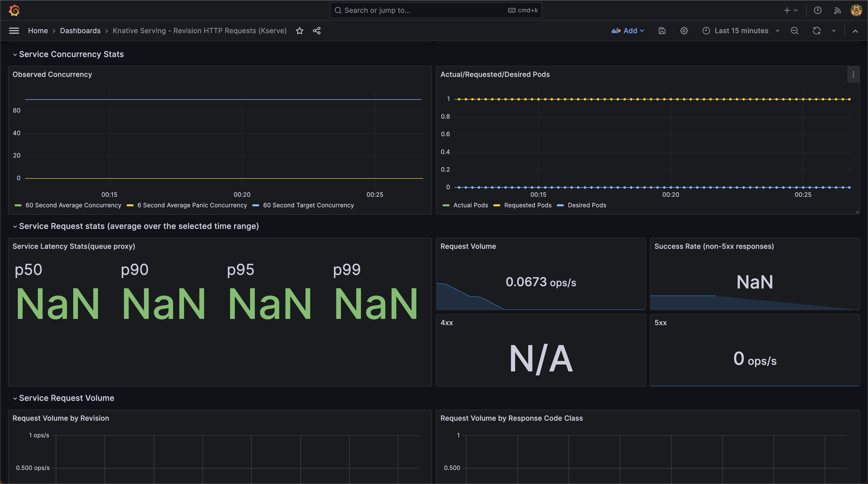Toggle Actual Pods series in legend
This screenshot has width=868, height=484.
pos(470,205)
